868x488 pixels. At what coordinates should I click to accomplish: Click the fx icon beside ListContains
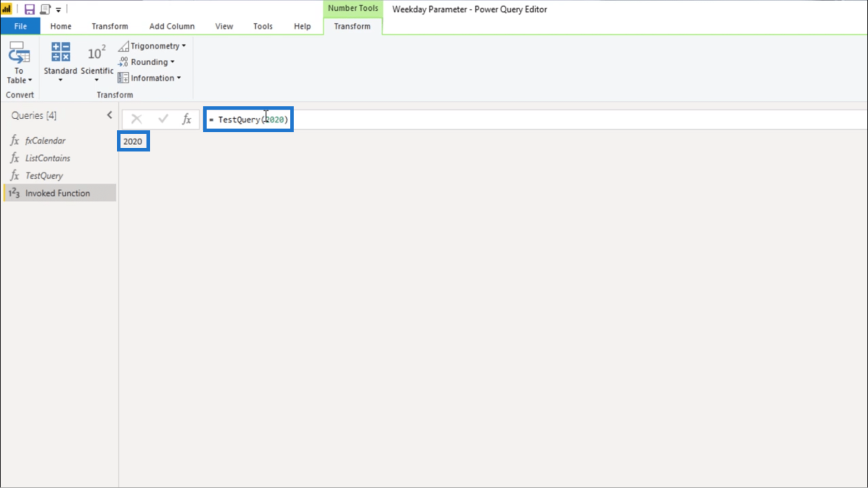click(x=14, y=158)
